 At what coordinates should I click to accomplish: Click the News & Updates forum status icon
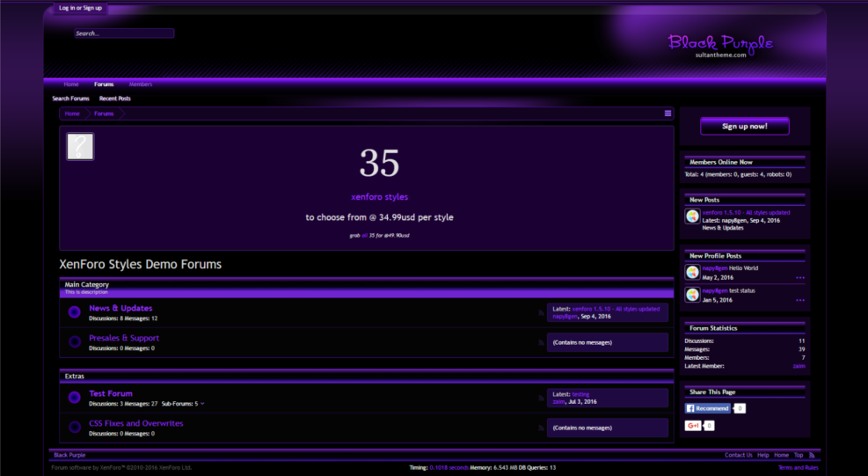75,311
